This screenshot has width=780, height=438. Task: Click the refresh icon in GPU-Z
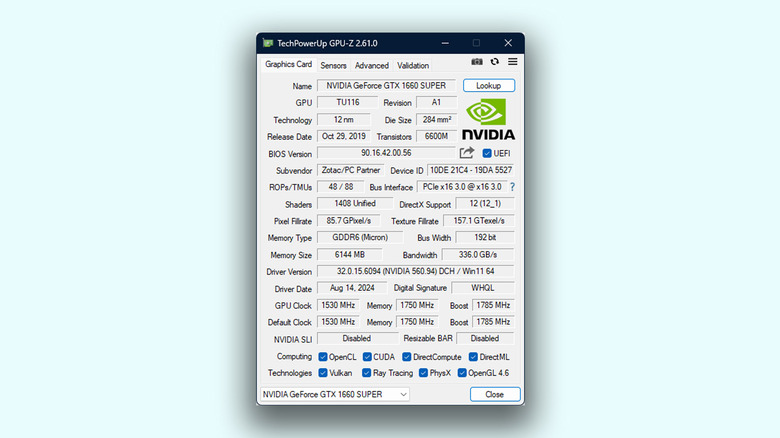pyautogui.click(x=494, y=62)
